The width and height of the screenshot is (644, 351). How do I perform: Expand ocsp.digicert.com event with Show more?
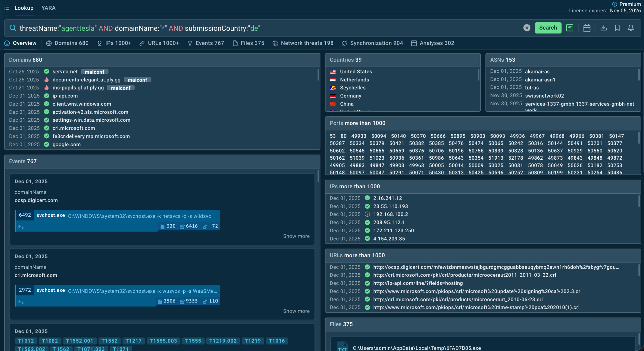click(296, 236)
